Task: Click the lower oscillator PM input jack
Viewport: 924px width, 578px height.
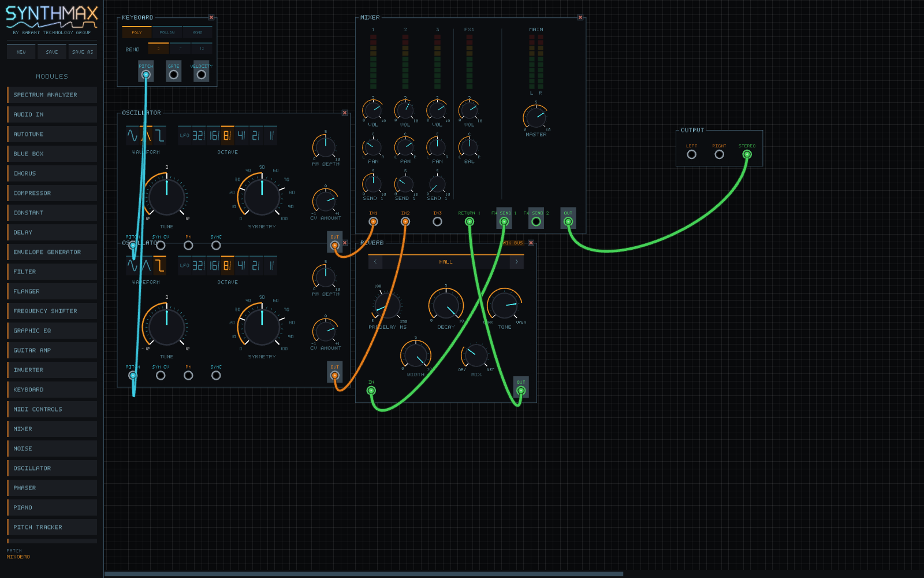Action: pos(188,376)
